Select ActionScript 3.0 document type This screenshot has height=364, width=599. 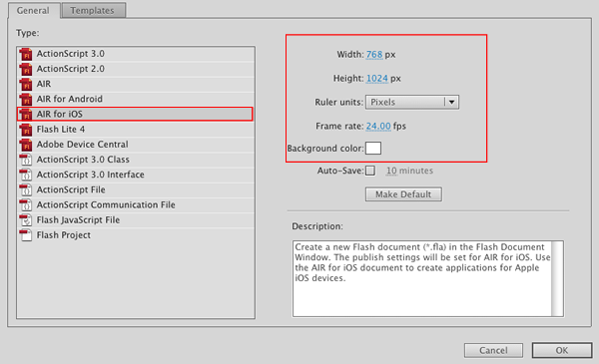tap(136, 54)
